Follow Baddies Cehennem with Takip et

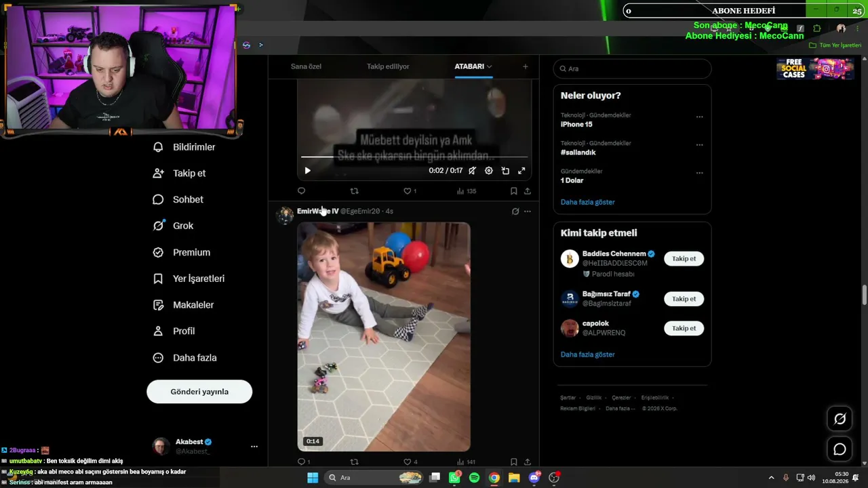coord(684,259)
